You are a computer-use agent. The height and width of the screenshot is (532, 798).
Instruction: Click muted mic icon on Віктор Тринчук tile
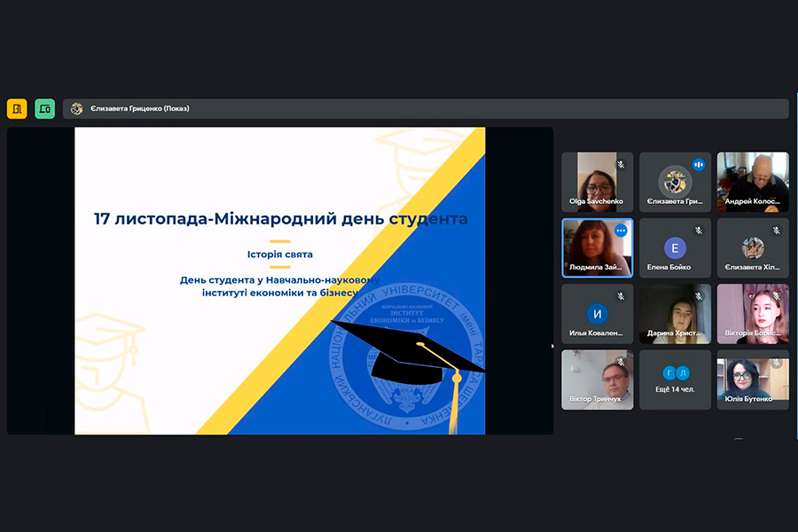coord(621,362)
